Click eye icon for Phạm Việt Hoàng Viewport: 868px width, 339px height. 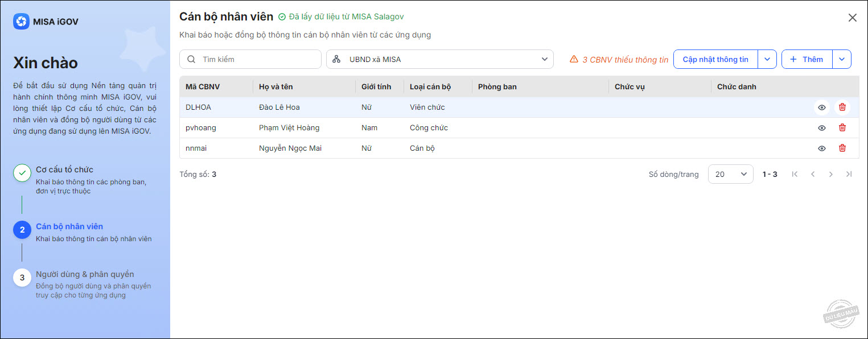point(822,127)
